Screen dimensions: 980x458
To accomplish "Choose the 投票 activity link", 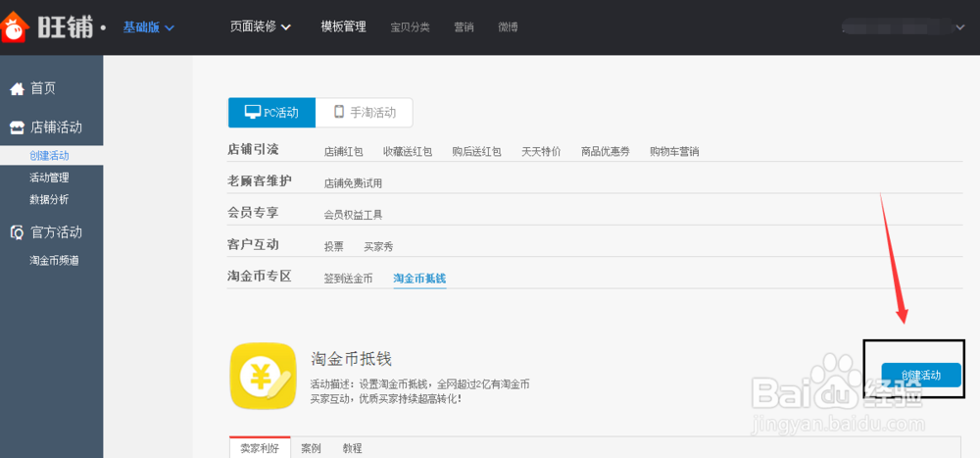I will [x=333, y=246].
